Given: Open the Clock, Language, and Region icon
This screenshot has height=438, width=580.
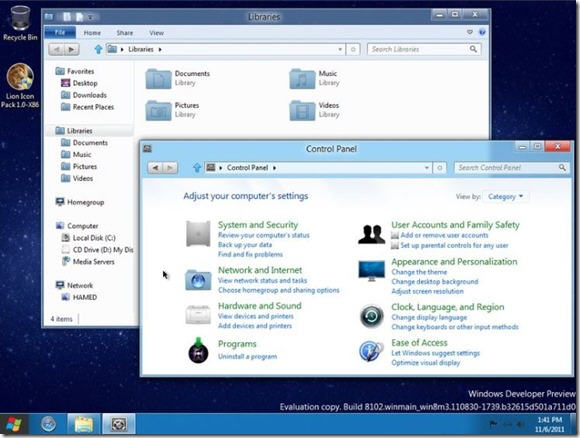Looking at the screenshot, I should tap(372, 316).
